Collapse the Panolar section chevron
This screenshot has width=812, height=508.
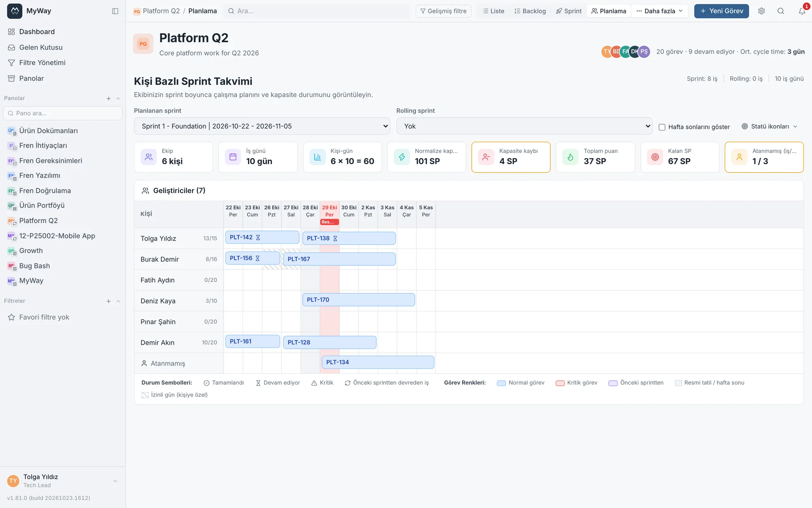pyautogui.click(x=118, y=98)
